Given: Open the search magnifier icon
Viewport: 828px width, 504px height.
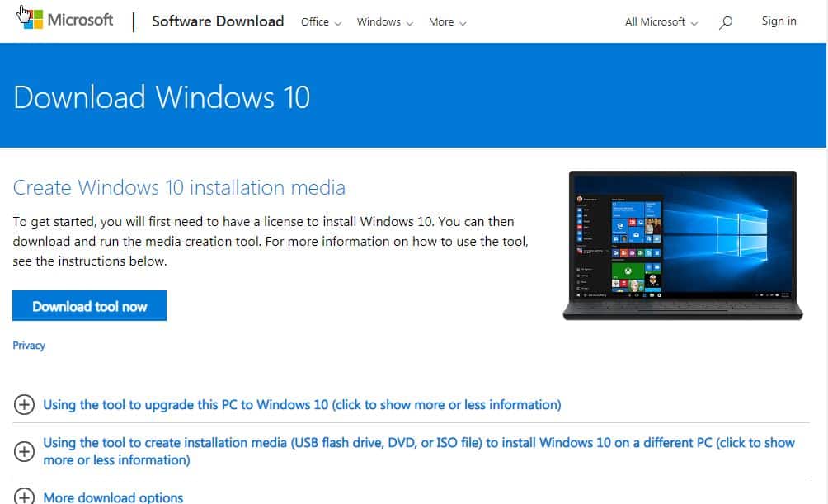Looking at the screenshot, I should pyautogui.click(x=725, y=22).
